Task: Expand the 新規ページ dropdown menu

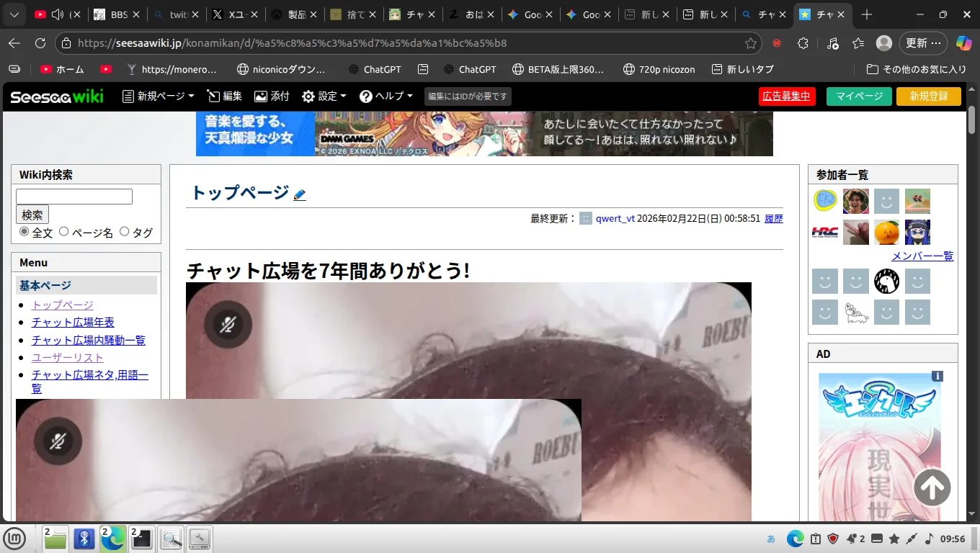Action: click(x=159, y=96)
